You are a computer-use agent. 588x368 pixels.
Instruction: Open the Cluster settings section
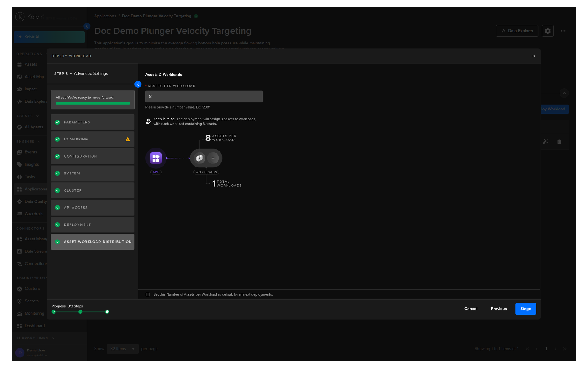tap(92, 190)
